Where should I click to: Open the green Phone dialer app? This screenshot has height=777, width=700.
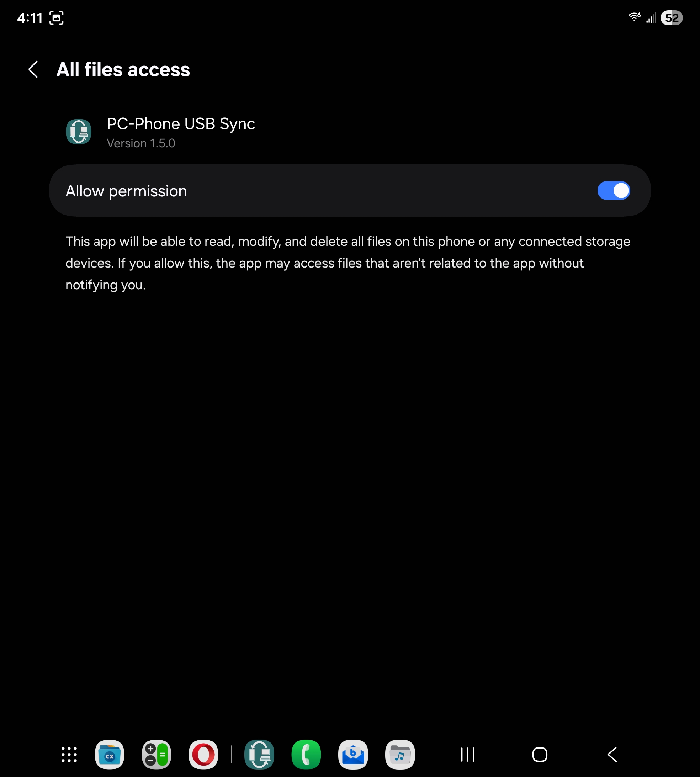306,755
